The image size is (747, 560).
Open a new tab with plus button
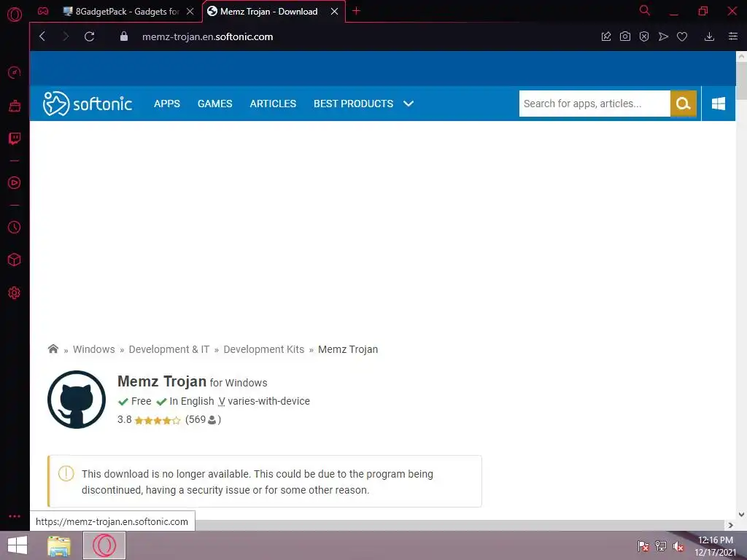(356, 11)
